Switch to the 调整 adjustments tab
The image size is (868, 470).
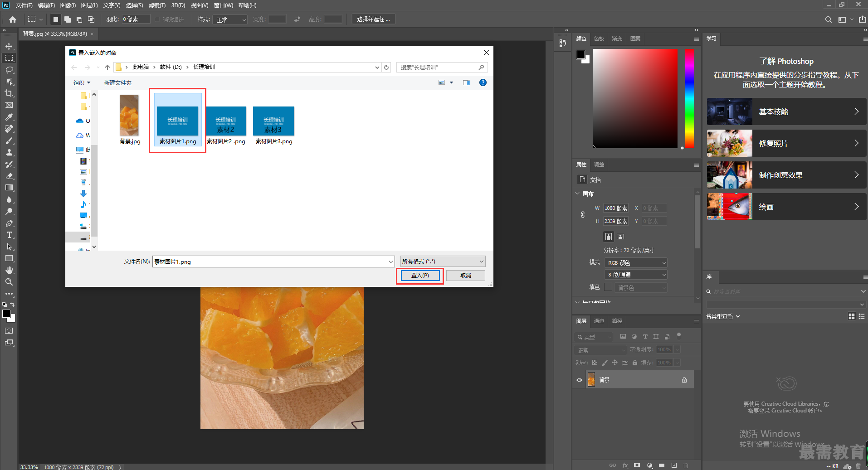point(599,165)
